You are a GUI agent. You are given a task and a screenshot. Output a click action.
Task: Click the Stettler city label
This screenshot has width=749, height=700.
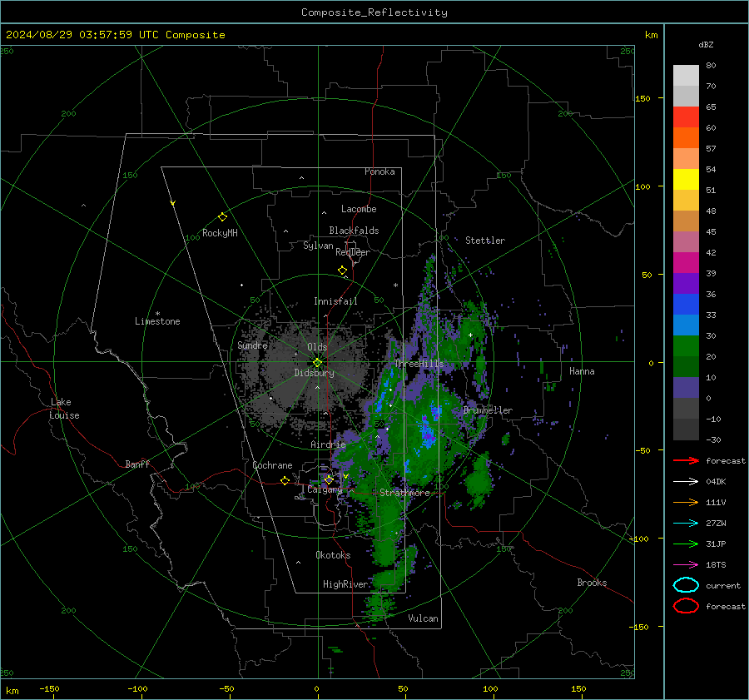485,241
